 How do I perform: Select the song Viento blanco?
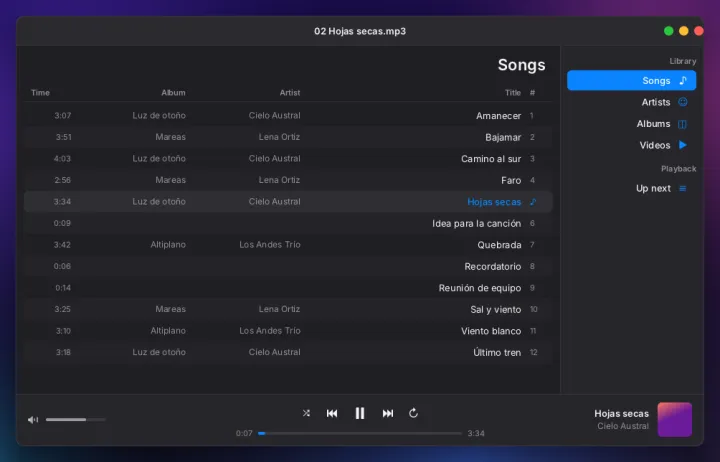click(x=288, y=331)
